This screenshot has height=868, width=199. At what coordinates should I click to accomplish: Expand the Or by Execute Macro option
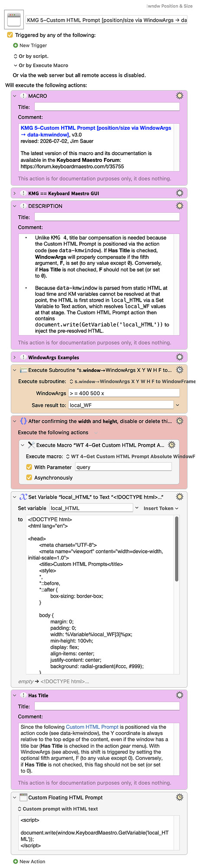tap(16, 66)
